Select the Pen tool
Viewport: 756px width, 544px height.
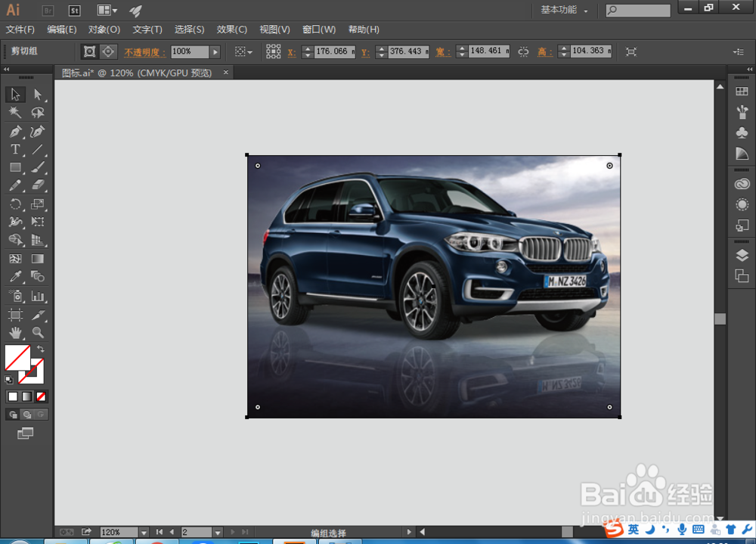click(x=15, y=132)
